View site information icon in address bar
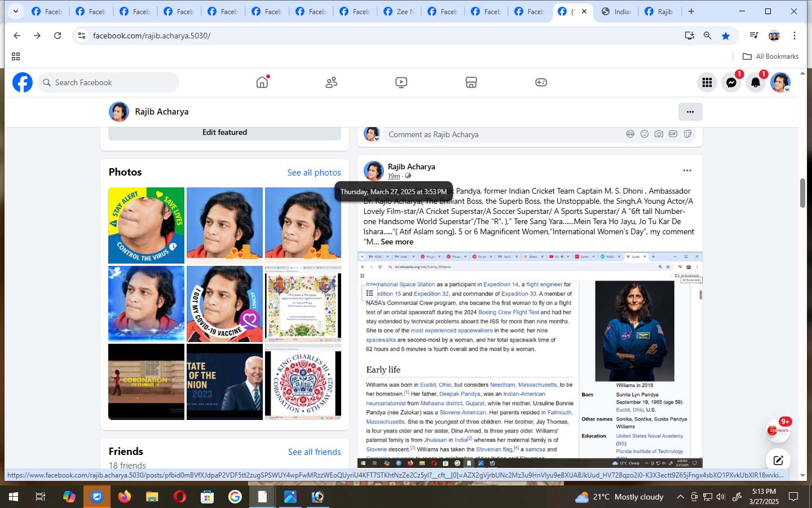 tap(82, 36)
